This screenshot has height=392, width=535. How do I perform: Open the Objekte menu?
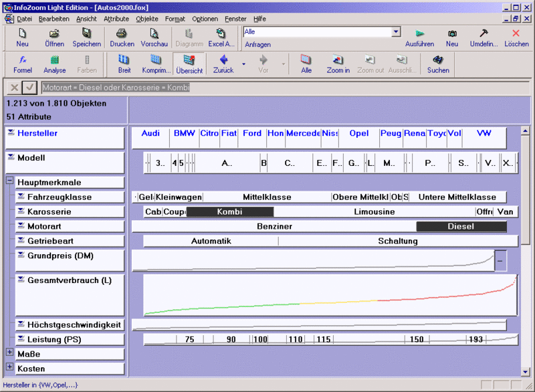point(147,19)
